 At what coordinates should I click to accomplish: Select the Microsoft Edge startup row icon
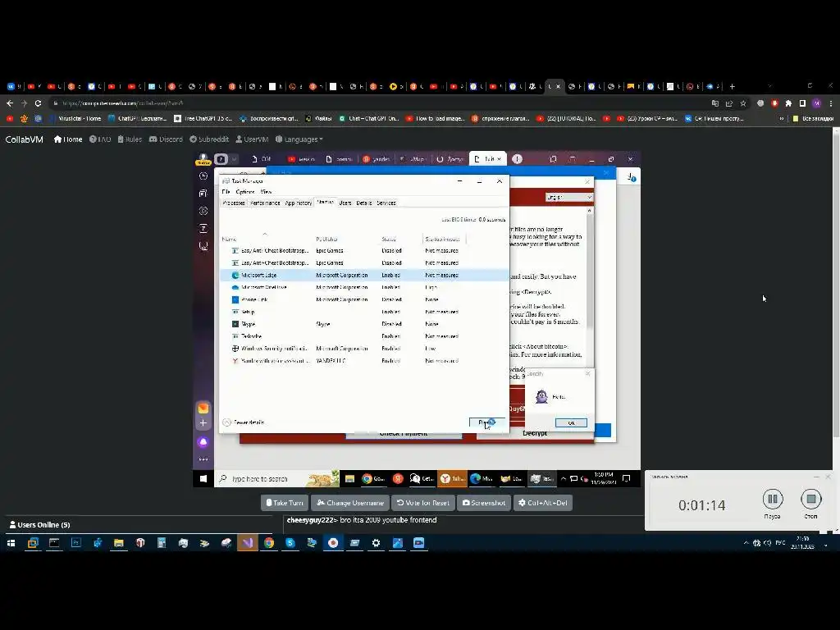pos(235,276)
